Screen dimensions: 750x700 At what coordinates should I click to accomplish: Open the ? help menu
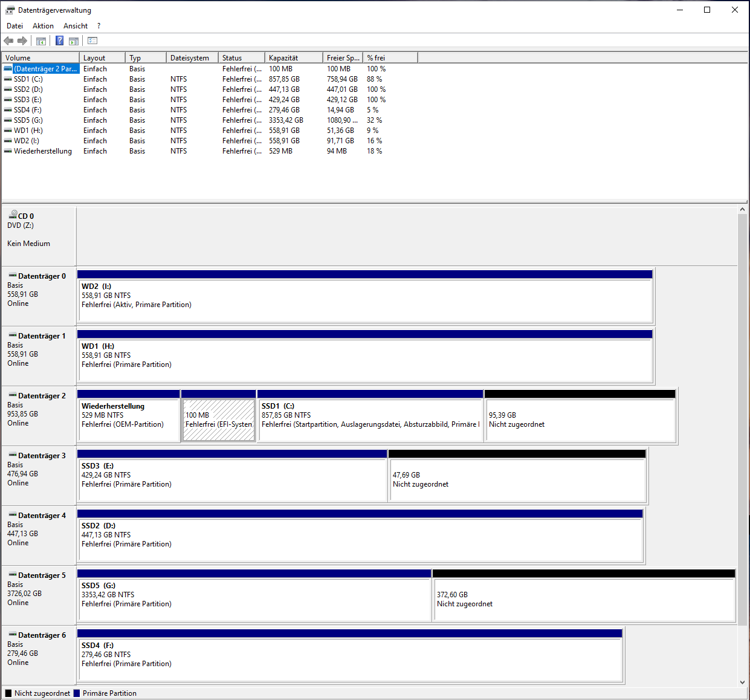click(x=99, y=26)
